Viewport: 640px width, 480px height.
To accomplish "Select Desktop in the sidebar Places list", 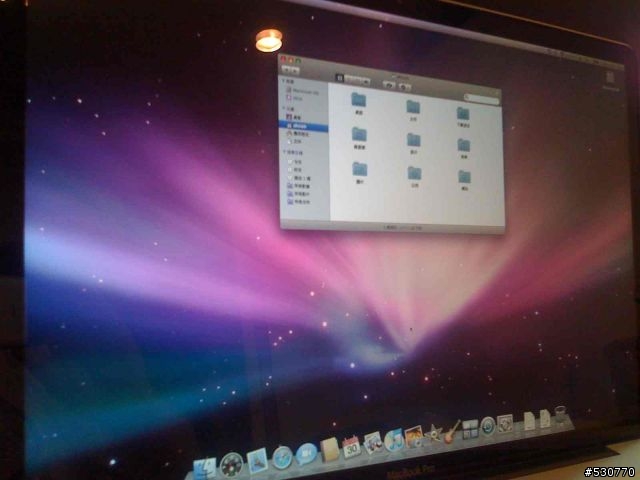I will click(294, 117).
